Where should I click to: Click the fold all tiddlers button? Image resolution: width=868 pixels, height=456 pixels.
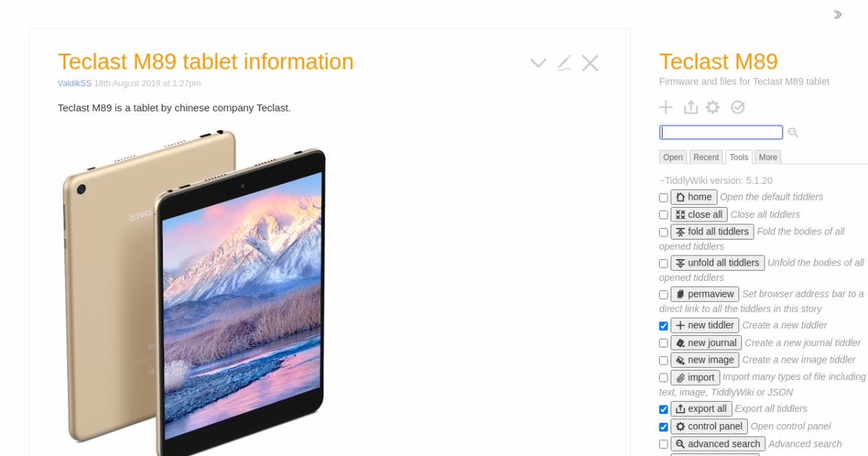coord(712,232)
